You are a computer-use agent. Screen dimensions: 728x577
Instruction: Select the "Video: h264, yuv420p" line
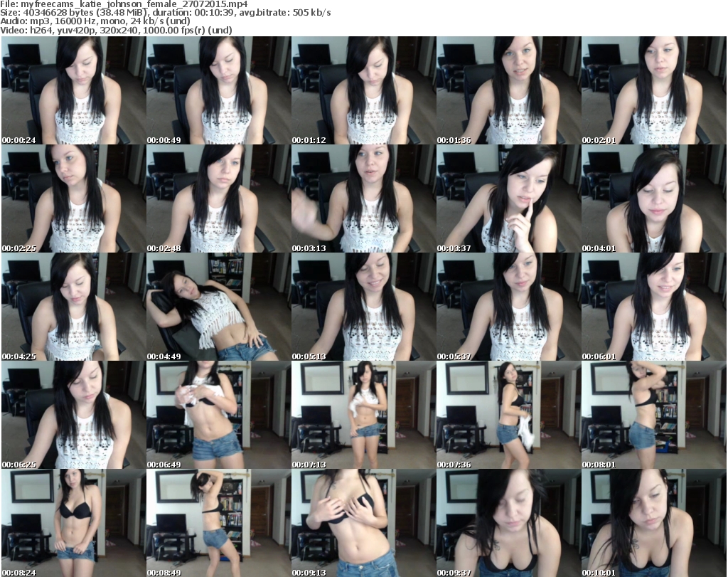(116, 30)
